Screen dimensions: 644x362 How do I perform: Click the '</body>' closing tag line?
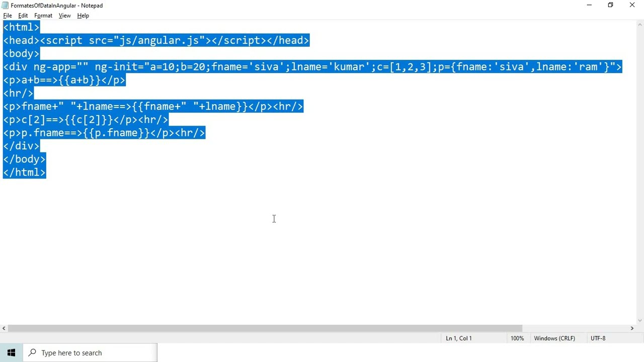24,159
